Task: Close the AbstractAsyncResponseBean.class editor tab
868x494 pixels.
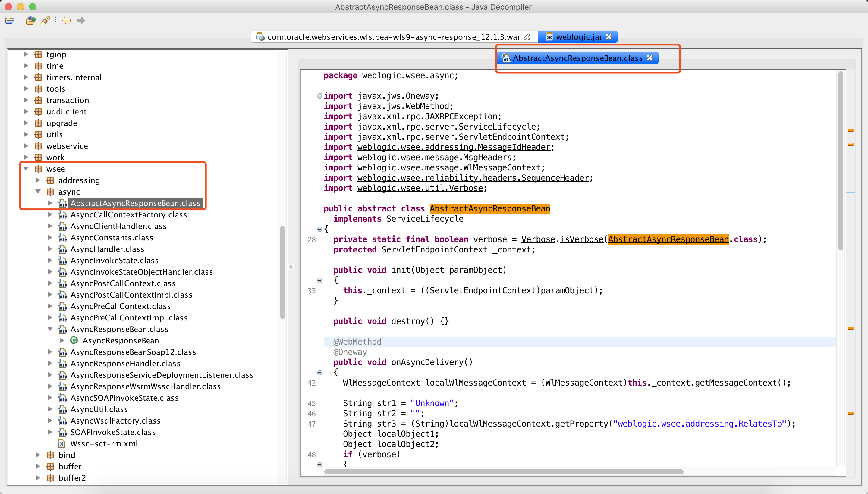Action: [650, 58]
